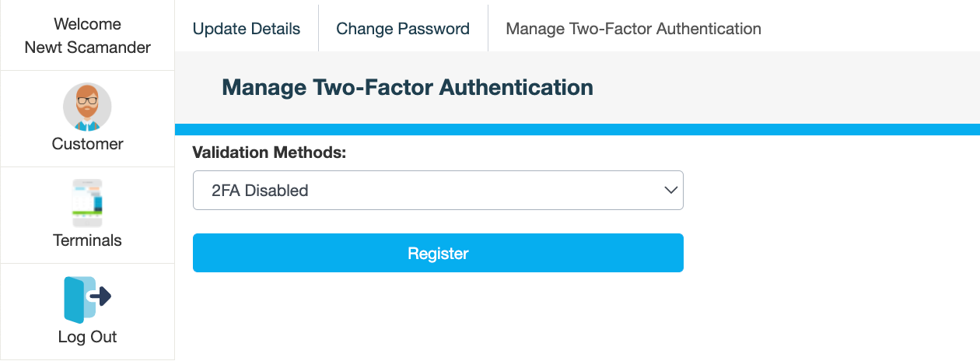Click the Manage Two-Factor Authentication page heading

[408, 86]
